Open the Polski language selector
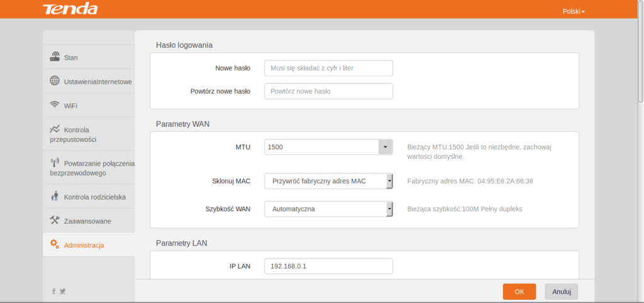644x303 pixels. click(x=573, y=11)
